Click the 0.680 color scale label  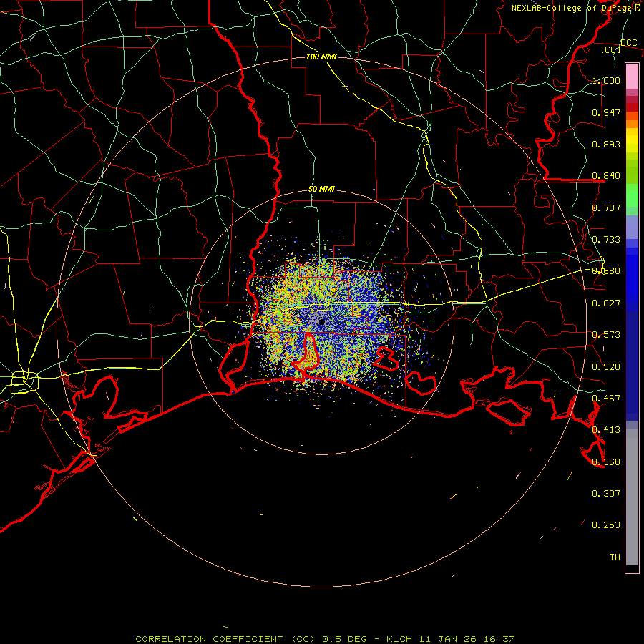pyautogui.click(x=606, y=271)
